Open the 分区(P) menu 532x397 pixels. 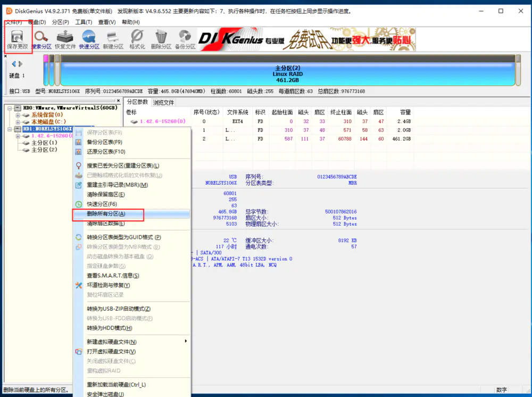click(x=61, y=22)
